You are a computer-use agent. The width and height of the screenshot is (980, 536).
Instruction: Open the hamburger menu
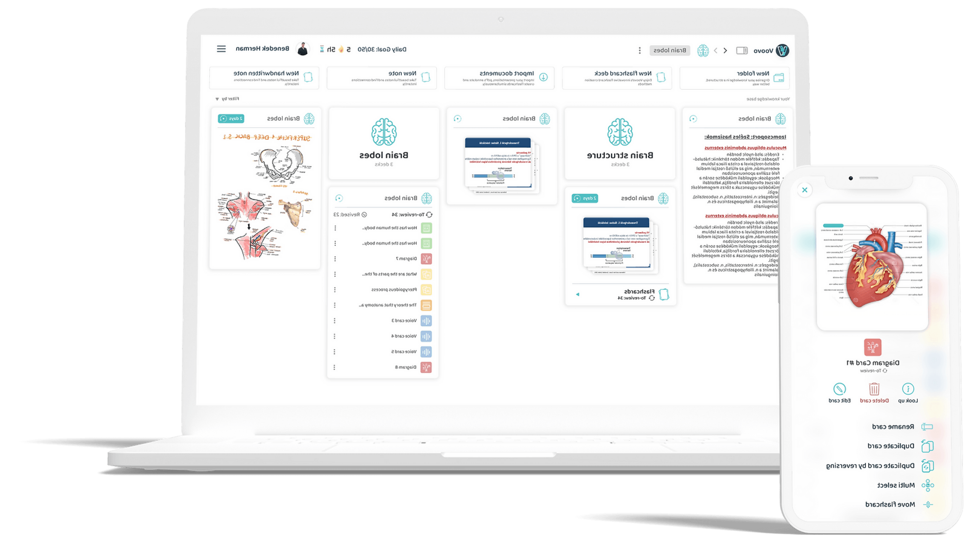[221, 49]
